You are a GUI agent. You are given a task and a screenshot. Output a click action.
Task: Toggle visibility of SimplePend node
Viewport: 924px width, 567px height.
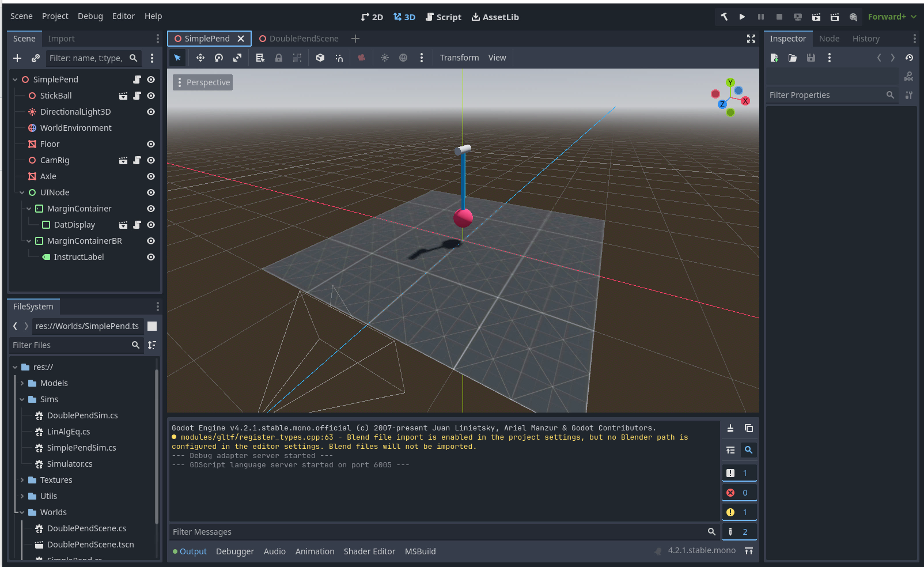(x=151, y=80)
